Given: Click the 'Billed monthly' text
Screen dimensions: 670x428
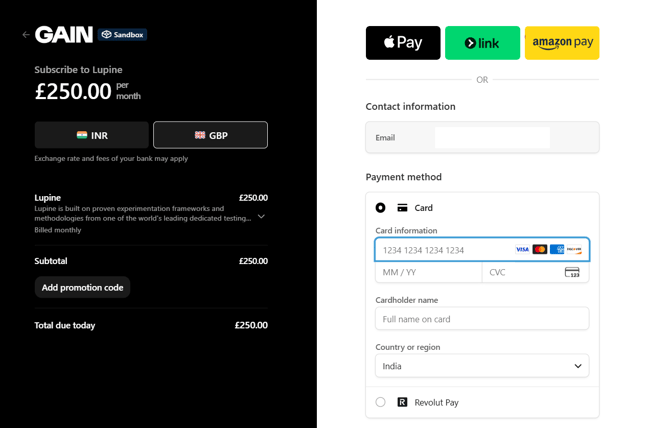Looking at the screenshot, I should pyautogui.click(x=58, y=230).
